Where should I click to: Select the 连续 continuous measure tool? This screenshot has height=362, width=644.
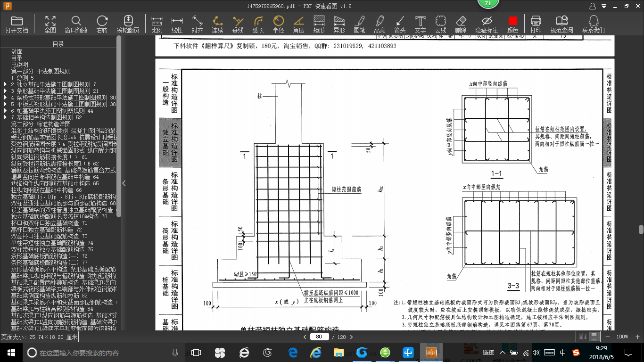pyautogui.click(x=217, y=25)
